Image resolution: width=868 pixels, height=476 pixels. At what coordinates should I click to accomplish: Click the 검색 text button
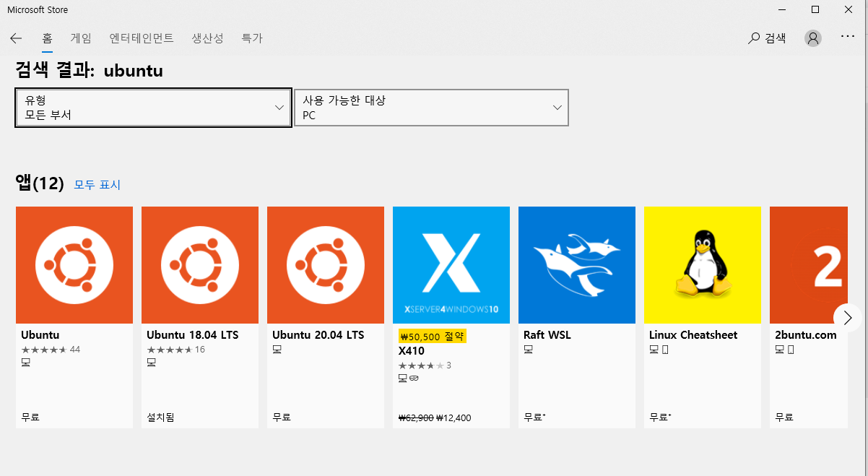[x=776, y=38]
